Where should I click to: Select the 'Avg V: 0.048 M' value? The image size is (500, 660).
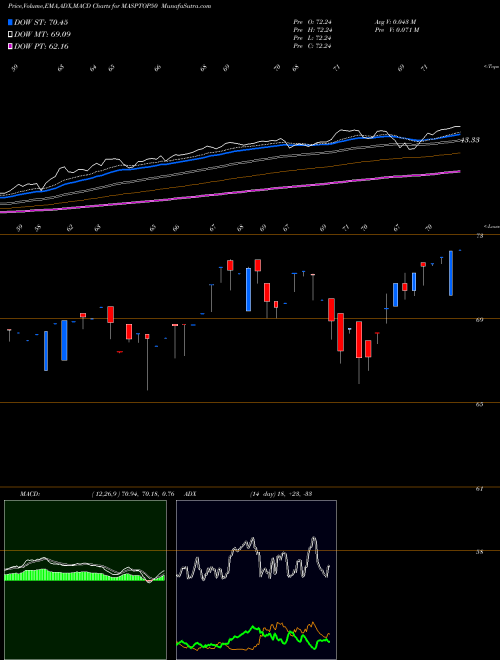[395, 22]
